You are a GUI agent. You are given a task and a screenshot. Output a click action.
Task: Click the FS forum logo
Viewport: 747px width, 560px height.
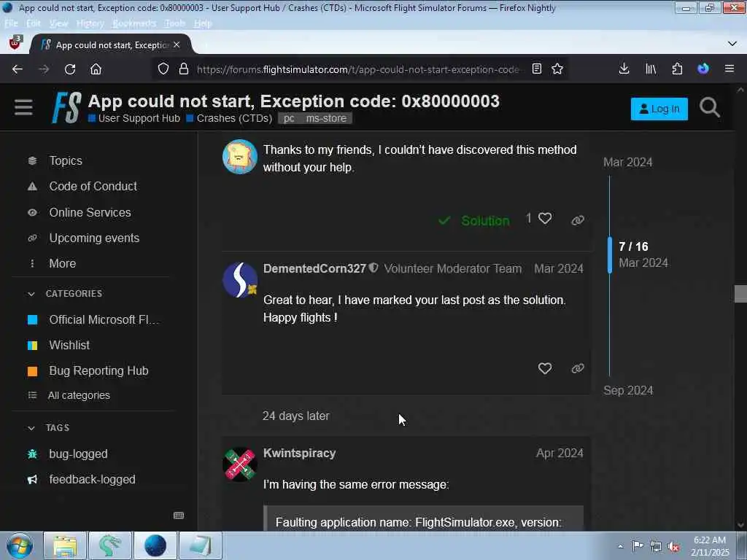tap(66, 108)
